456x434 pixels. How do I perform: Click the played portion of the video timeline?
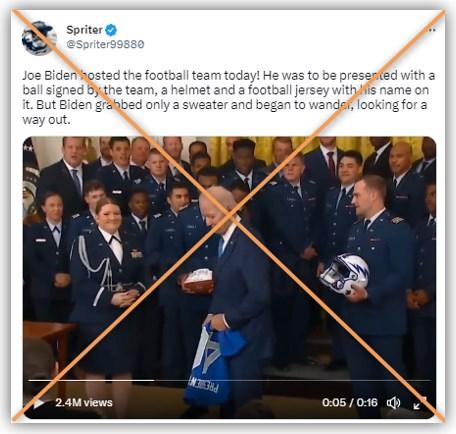click(91, 380)
